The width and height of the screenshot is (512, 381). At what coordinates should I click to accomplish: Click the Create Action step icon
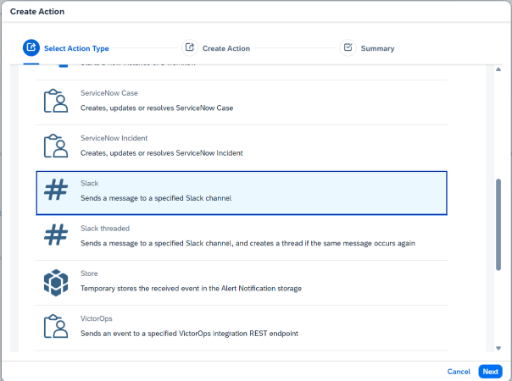tap(189, 47)
